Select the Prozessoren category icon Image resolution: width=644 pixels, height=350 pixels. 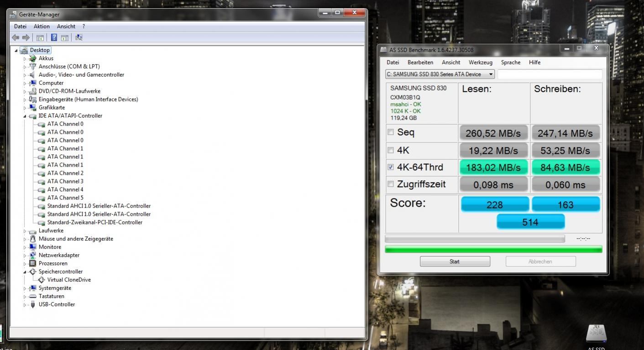pyautogui.click(x=32, y=263)
